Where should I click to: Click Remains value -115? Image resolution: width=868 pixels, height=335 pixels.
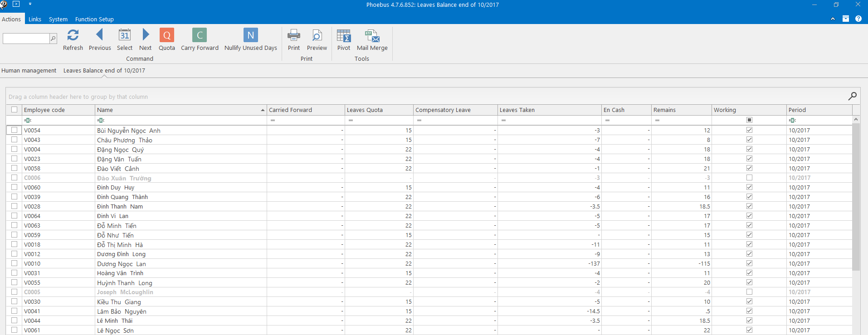(x=704, y=264)
